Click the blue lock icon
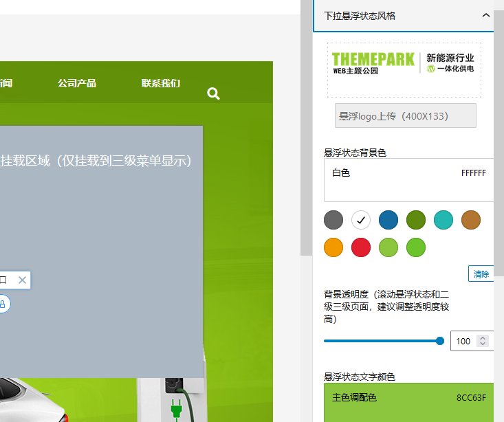Image resolution: width=504 pixels, height=422 pixels. 3,304
